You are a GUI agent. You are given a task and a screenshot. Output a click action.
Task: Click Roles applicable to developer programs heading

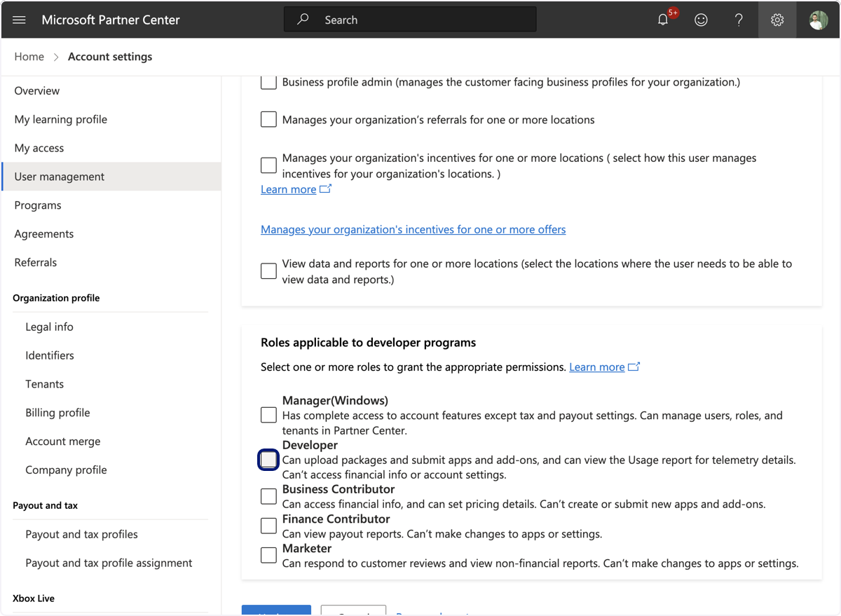tap(368, 343)
